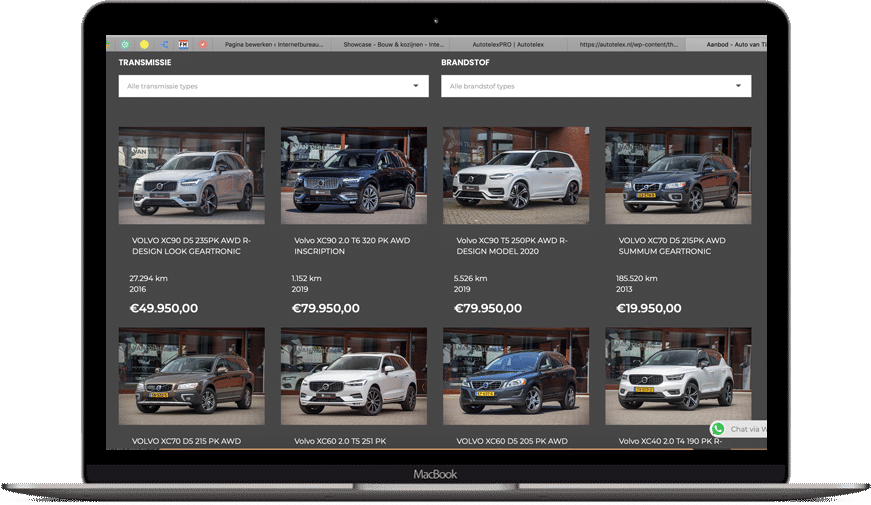
Task: Click the brandstof dropdown arrow
Action: pyautogui.click(x=738, y=86)
